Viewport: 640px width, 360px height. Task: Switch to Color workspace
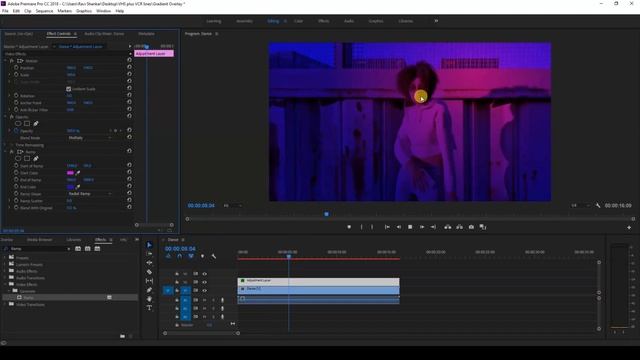pos(298,21)
